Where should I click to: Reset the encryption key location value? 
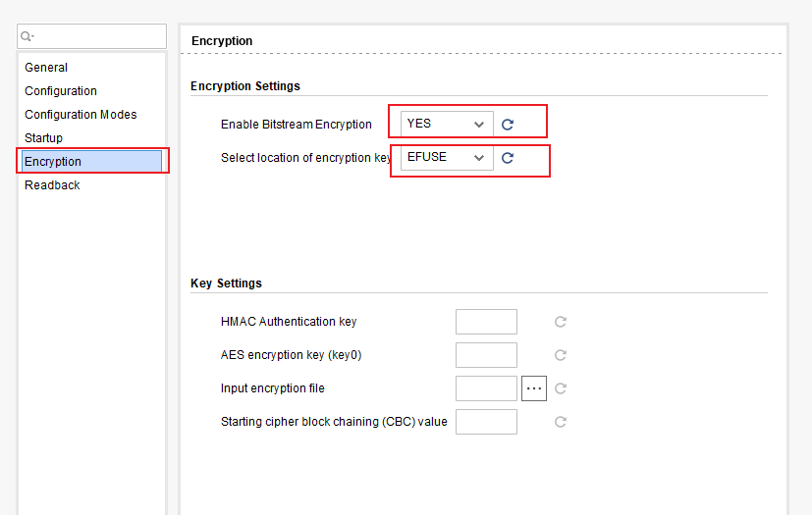508,158
